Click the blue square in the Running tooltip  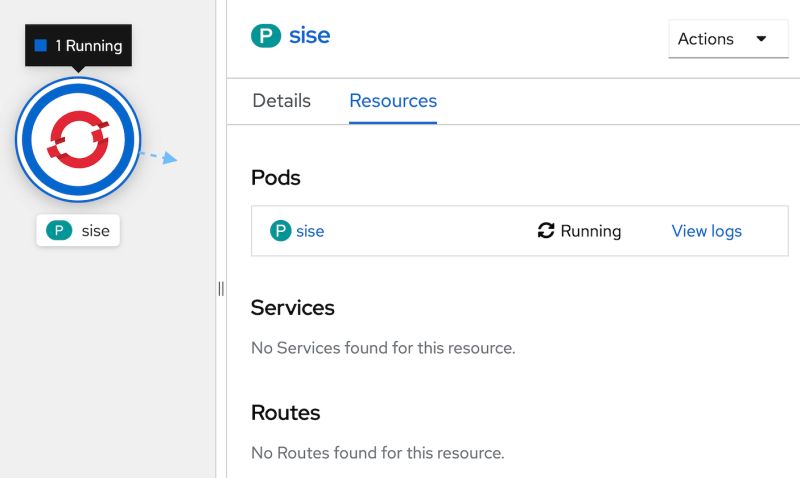pyautogui.click(x=41, y=46)
